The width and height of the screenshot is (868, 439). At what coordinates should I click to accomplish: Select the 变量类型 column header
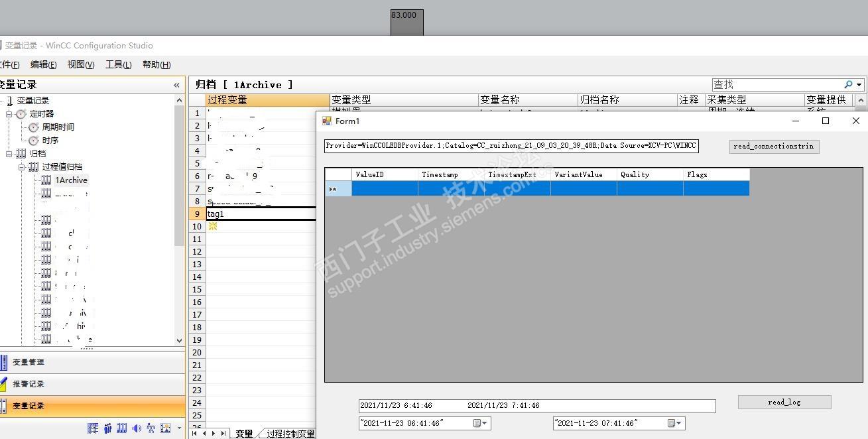tap(404, 100)
